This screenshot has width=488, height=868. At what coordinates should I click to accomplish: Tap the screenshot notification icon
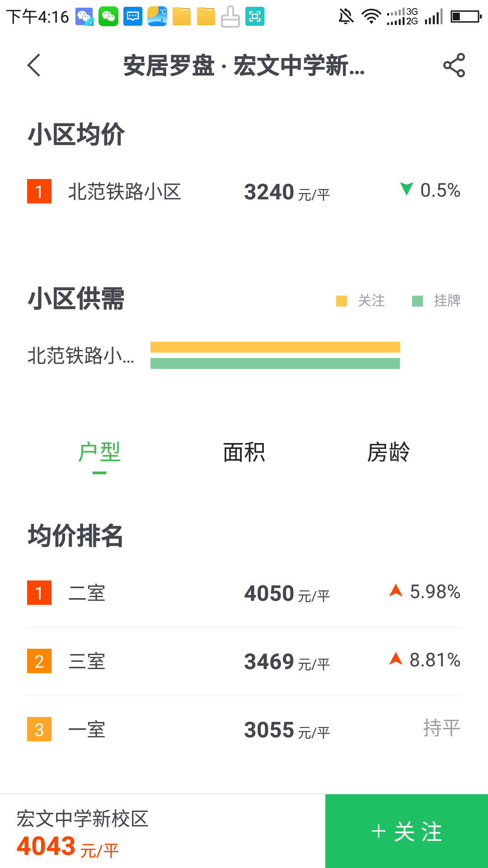pyautogui.click(x=255, y=17)
